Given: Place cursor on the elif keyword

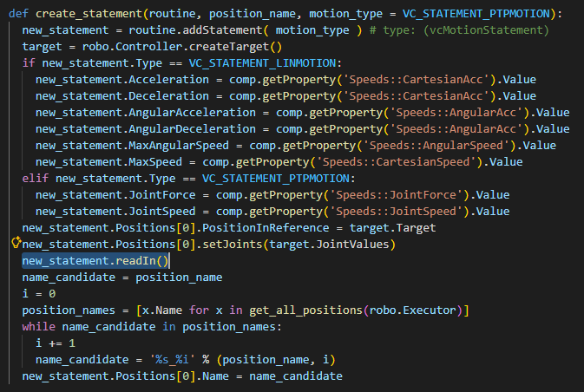Looking at the screenshot, I should tap(36, 178).
